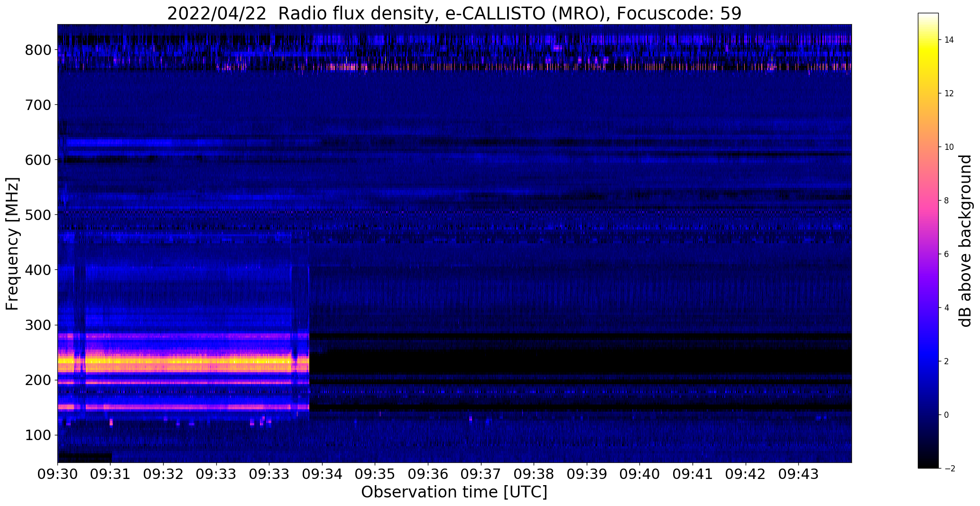Image resolution: width=980 pixels, height=506 pixels.
Task: Click the 200 MHz frequency tick label
Action: 38,380
